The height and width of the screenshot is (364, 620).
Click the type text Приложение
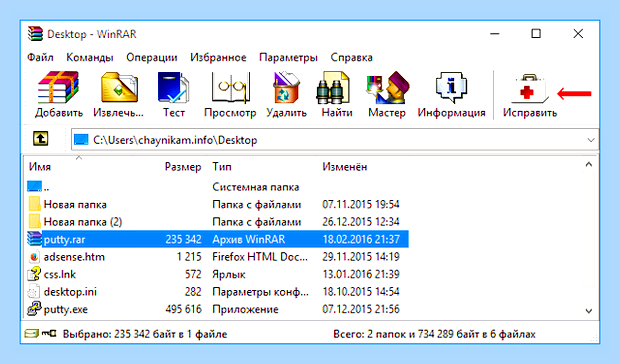[245, 309]
